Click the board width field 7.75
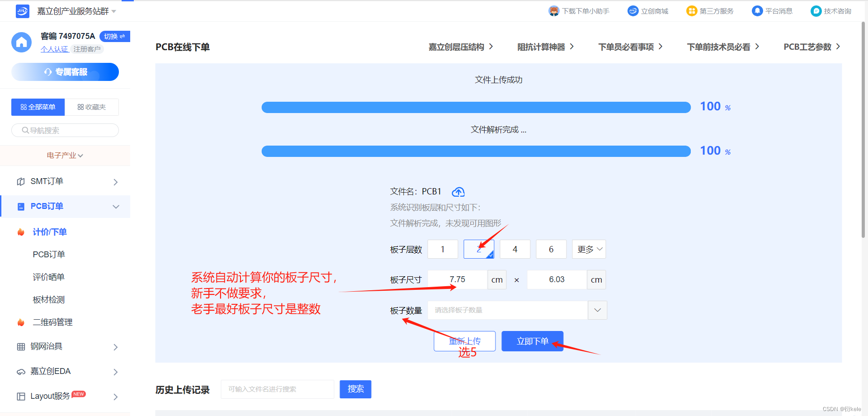Viewport: 868px width, 416px height. [458, 279]
